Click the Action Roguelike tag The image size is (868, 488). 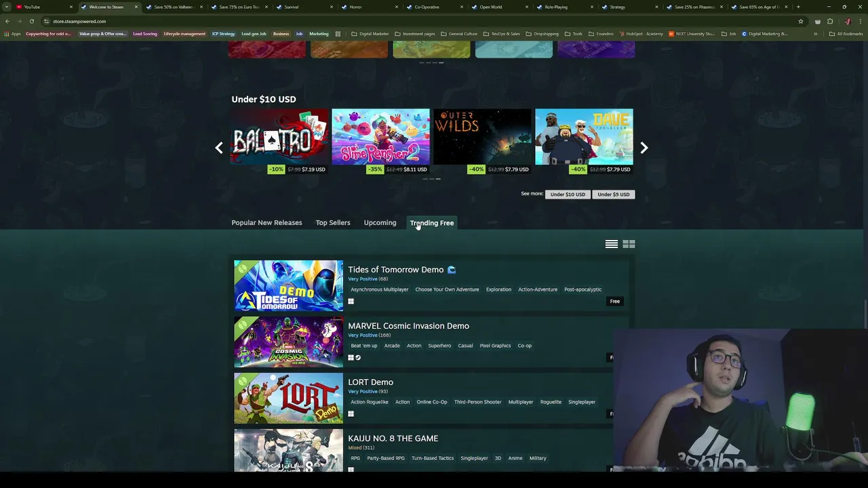tap(370, 402)
